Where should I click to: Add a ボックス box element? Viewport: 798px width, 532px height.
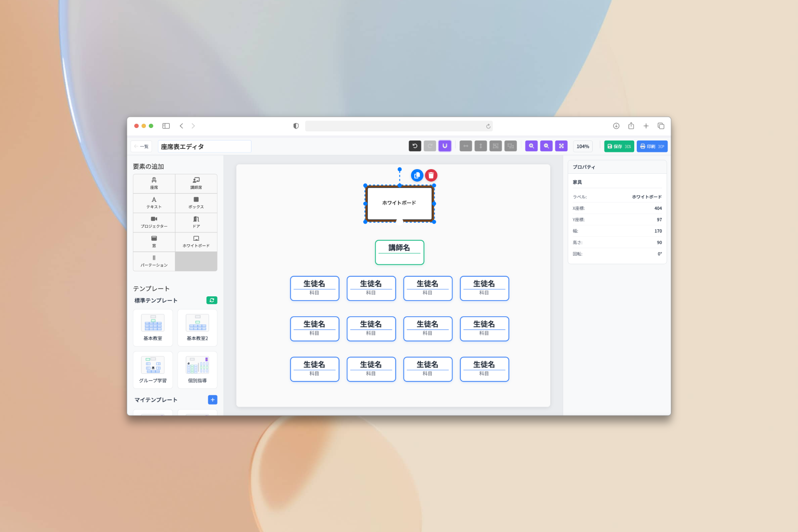pyautogui.click(x=196, y=203)
